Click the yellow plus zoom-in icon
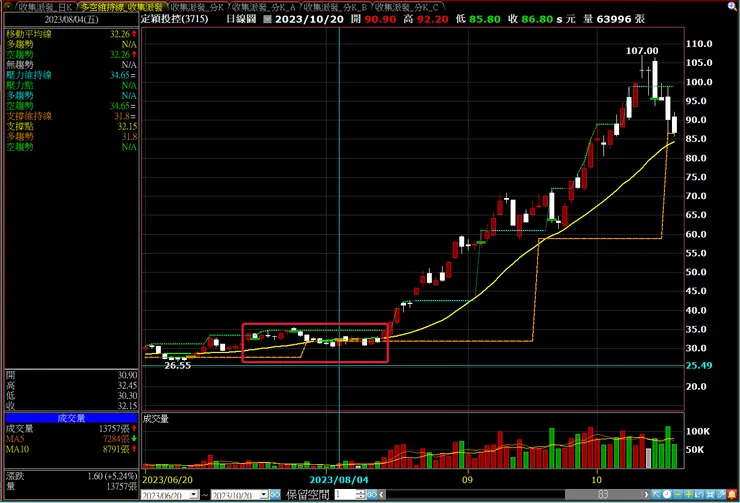This screenshot has height=503, width=740. (689, 495)
